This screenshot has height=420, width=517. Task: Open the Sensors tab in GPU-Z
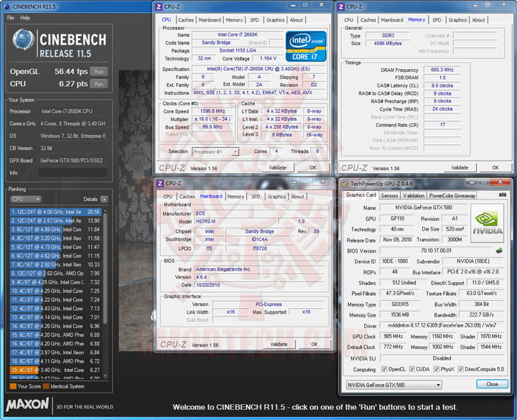[x=389, y=195]
